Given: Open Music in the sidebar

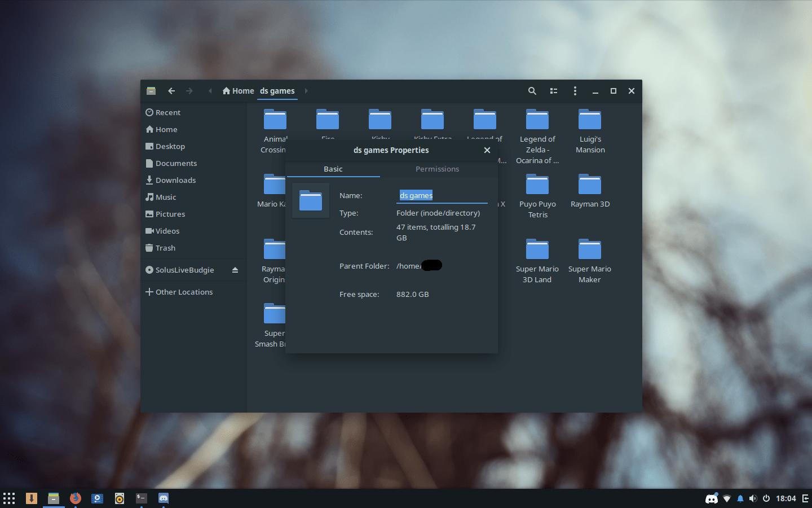Looking at the screenshot, I should click(x=193, y=197).
